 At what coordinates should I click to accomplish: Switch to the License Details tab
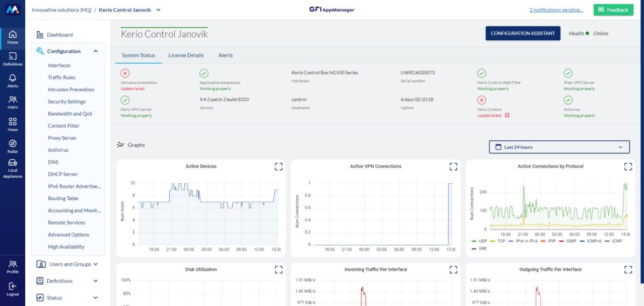coord(186,55)
